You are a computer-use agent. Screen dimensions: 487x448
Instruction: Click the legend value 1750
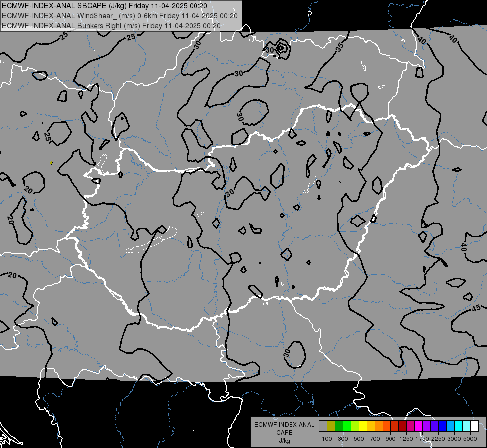tap(422, 439)
